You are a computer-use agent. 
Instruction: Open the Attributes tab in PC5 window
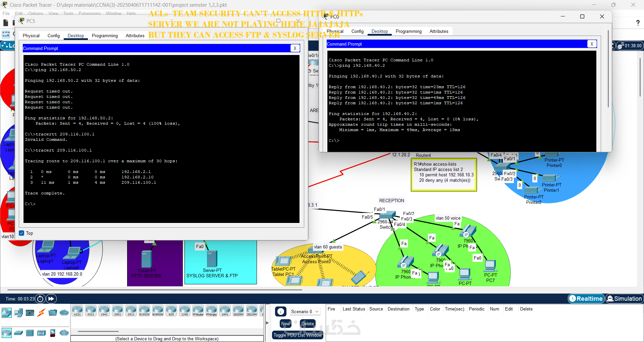tap(135, 36)
